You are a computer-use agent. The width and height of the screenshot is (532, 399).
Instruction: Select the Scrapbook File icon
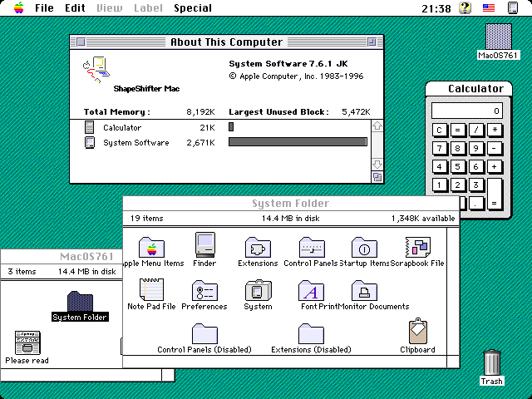417,247
